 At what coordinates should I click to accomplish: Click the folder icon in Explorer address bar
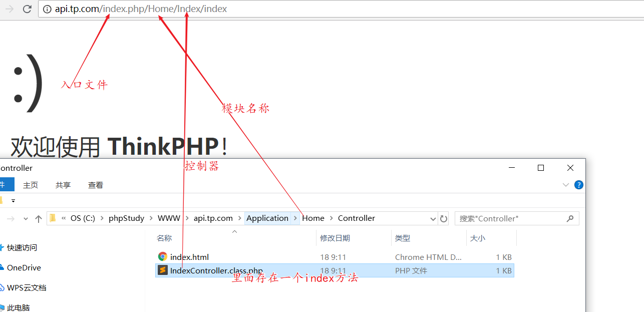tap(53, 218)
